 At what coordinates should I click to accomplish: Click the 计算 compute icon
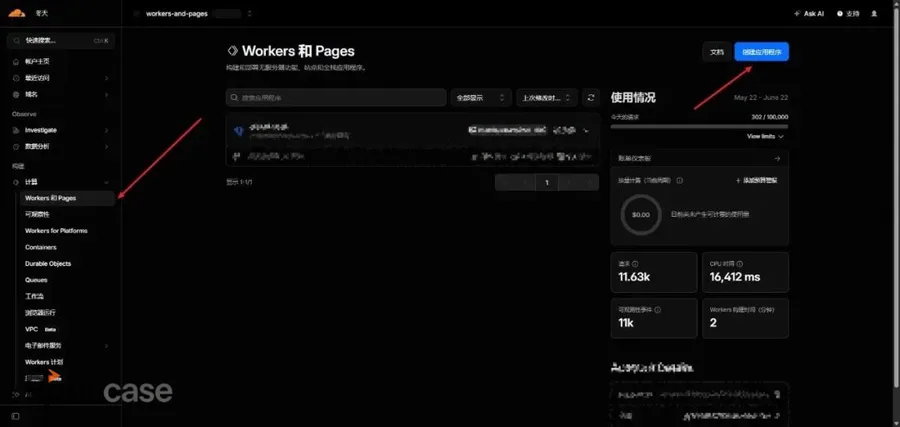[16, 182]
